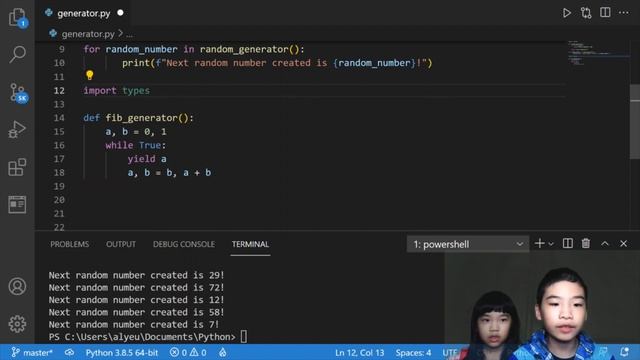Click "yield a" on line 17
The image size is (640, 360).
[x=147, y=159]
